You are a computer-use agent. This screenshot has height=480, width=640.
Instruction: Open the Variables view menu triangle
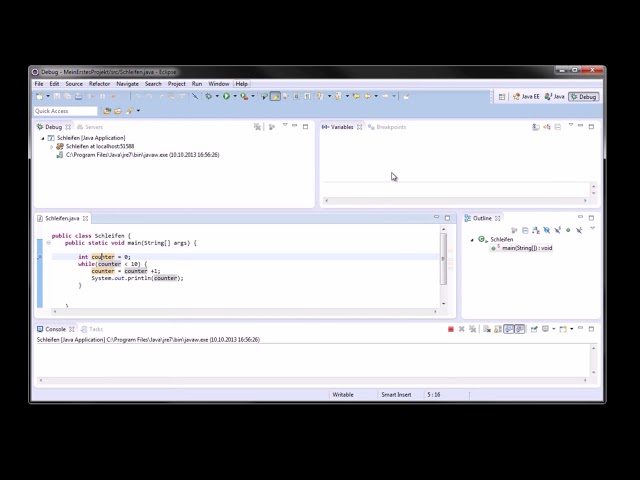(571, 125)
